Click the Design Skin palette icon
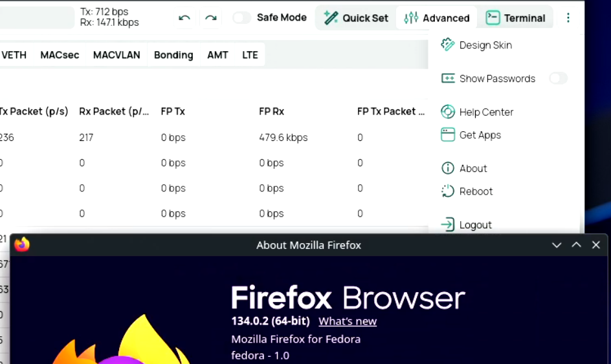Image resolution: width=611 pixels, height=364 pixels. (448, 45)
